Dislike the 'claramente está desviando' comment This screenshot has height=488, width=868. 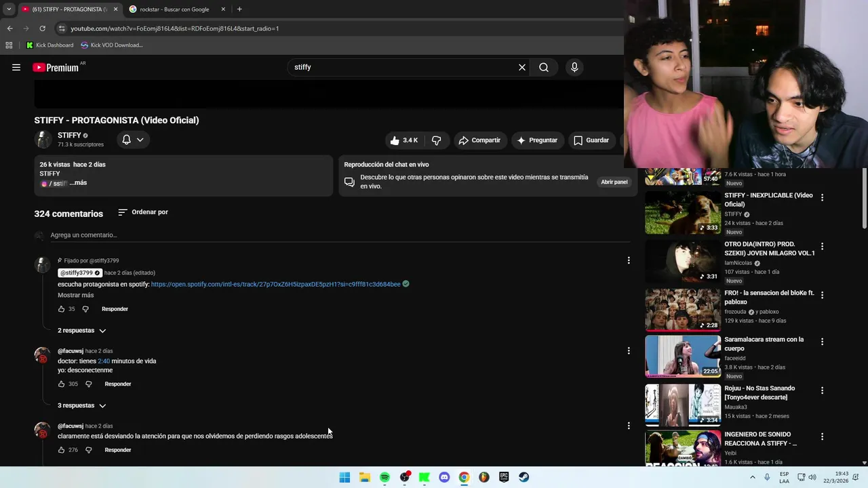click(x=88, y=450)
